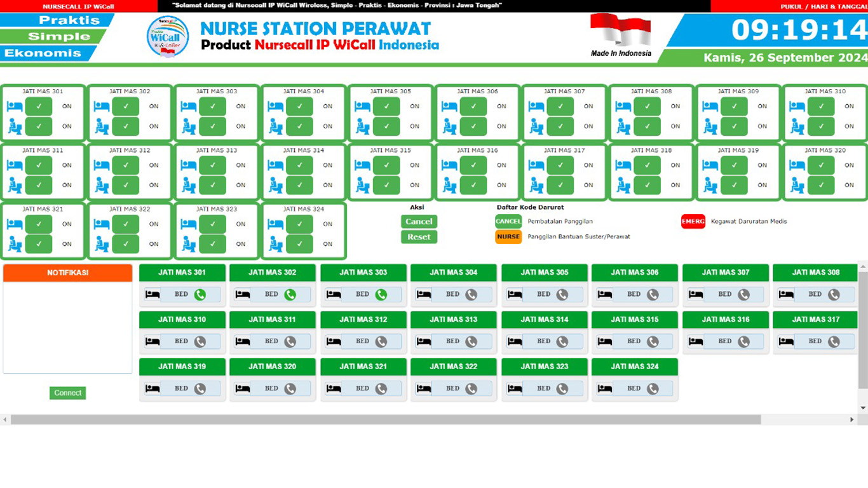Click the Reset button under Aksi
Screen dimensions: 868x488
coord(419,237)
